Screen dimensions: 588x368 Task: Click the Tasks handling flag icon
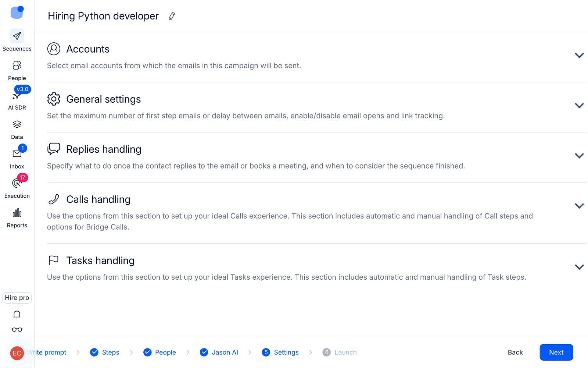[54, 260]
